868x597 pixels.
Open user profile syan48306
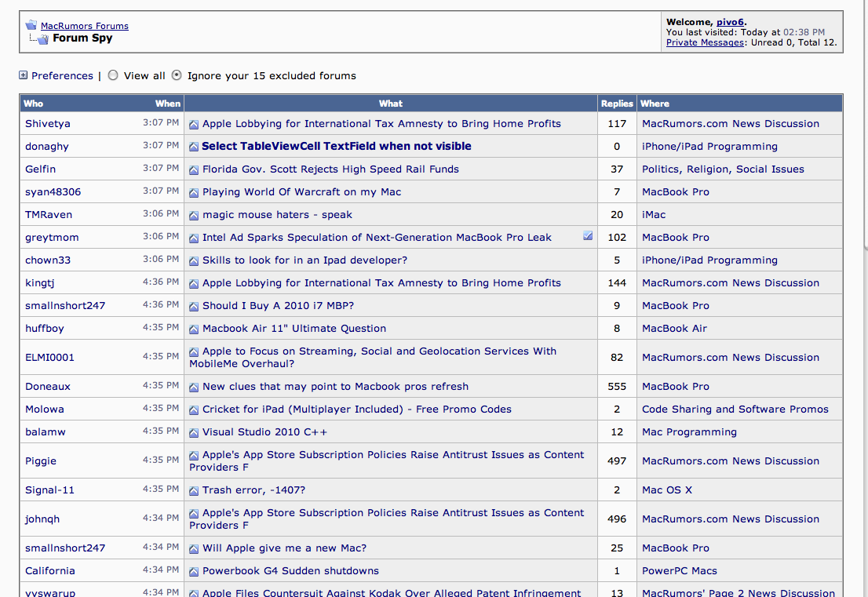pos(53,192)
